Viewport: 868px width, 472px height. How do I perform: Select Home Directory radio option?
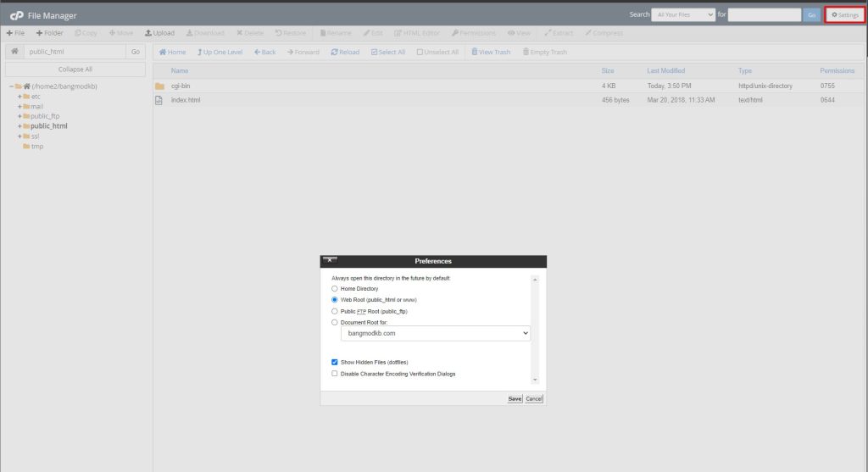[334, 289]
